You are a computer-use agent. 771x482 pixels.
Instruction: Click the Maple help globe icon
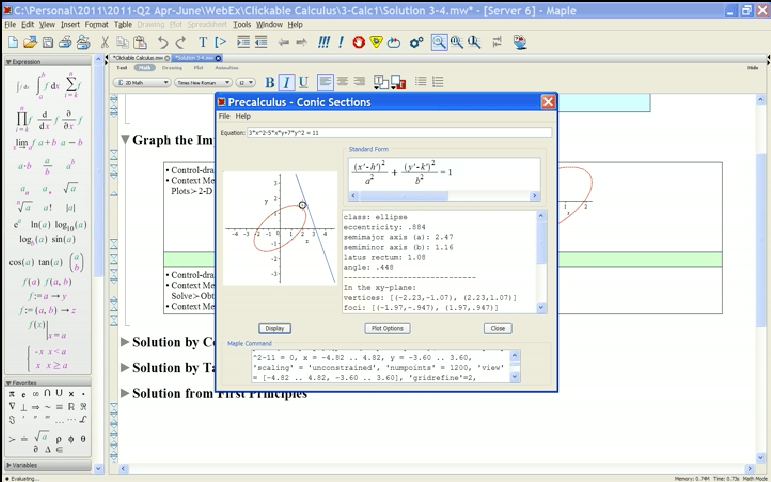(x=520, y=43)
